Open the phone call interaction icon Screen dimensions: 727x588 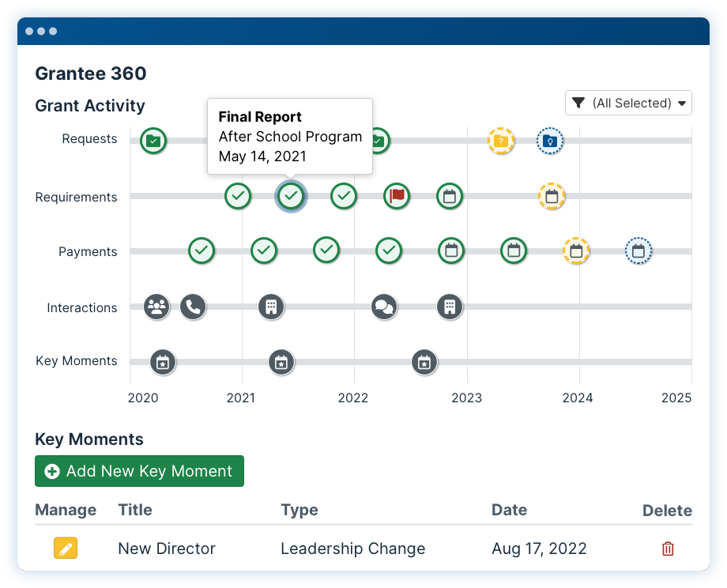[x=193, y=307]
